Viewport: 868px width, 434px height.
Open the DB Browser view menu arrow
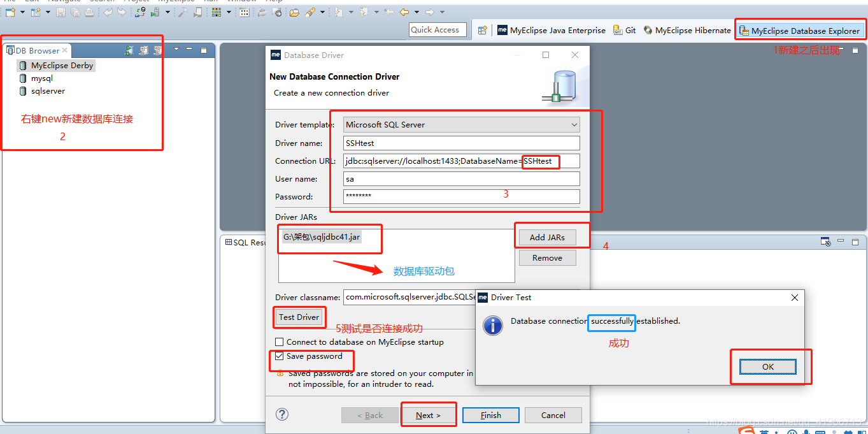pos(176,49)
